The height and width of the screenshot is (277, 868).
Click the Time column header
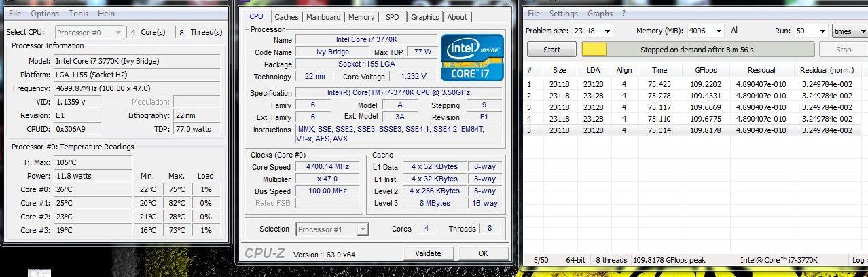659,70
